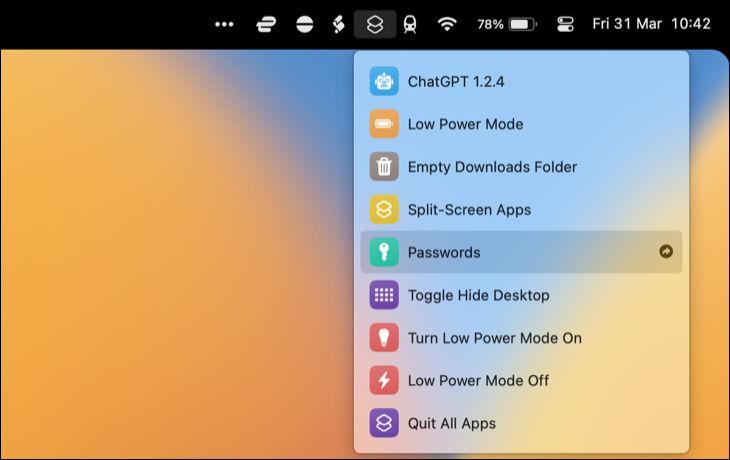This screenshot has width=730, height=460.
Task: Click the red lightning bolt shortcut icon
Action: coord(384,380)
